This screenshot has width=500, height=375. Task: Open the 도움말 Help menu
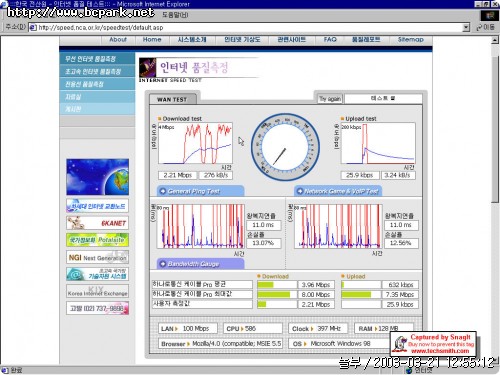175,15
